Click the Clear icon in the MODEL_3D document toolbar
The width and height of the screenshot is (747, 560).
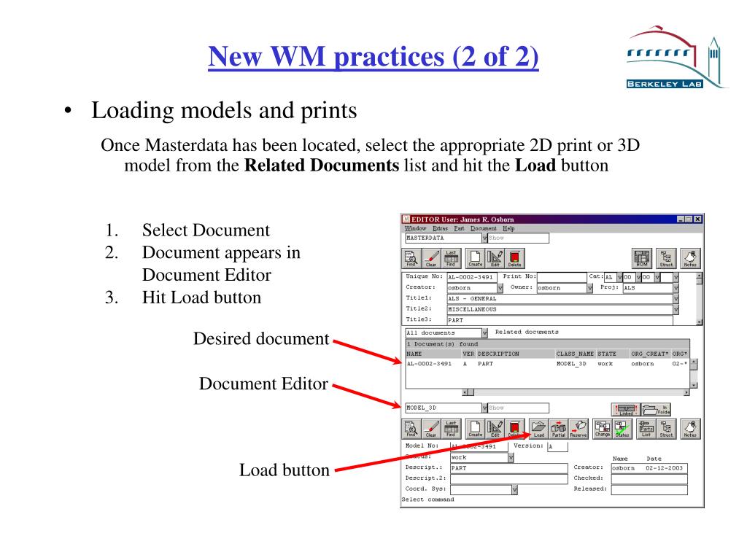(431, 429)
